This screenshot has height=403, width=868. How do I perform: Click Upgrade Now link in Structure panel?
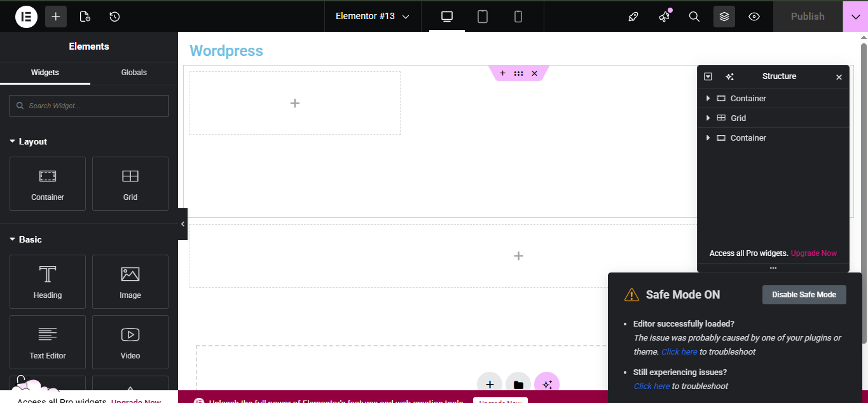(x=813, y=253)
